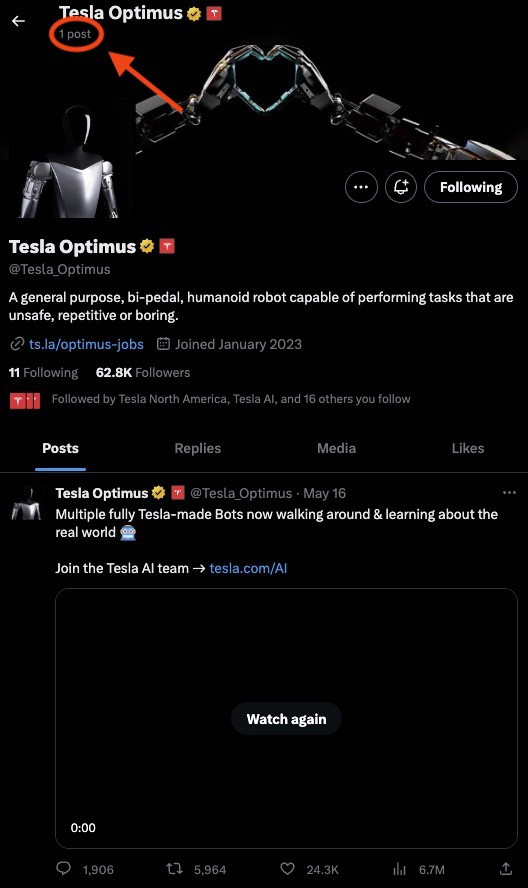The height and width of the screenshot is (888, 528).
Task: Click the Following button to unfollow
Action: (x=471, y=187)
